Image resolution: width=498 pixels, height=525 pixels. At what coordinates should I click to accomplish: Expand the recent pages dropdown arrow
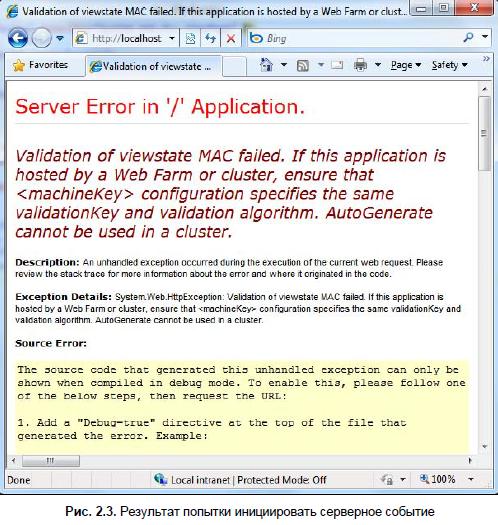60,38
